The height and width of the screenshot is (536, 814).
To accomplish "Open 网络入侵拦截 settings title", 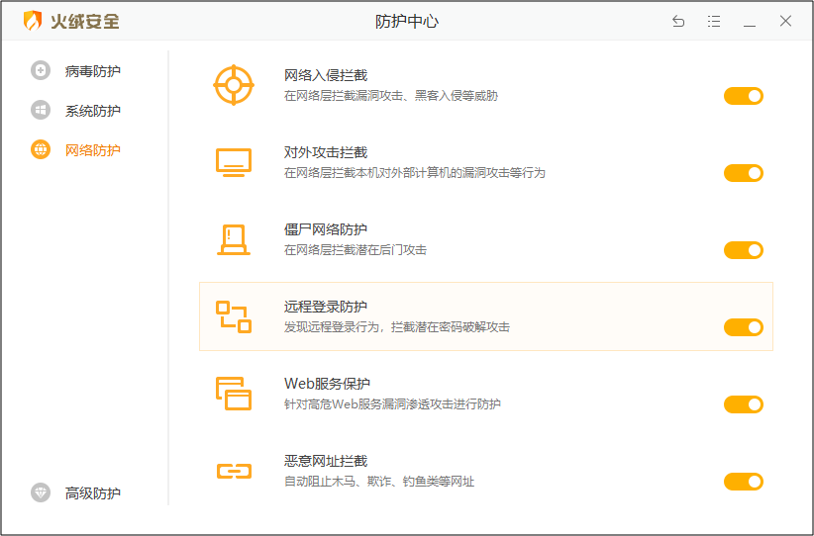I will tap(325, 75).
